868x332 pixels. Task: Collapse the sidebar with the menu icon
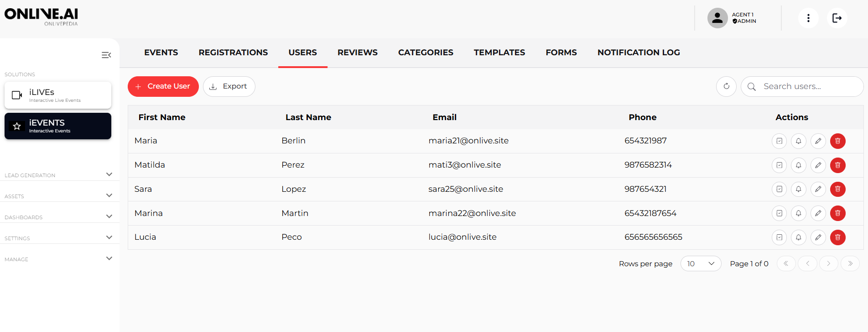pos(106,55)
